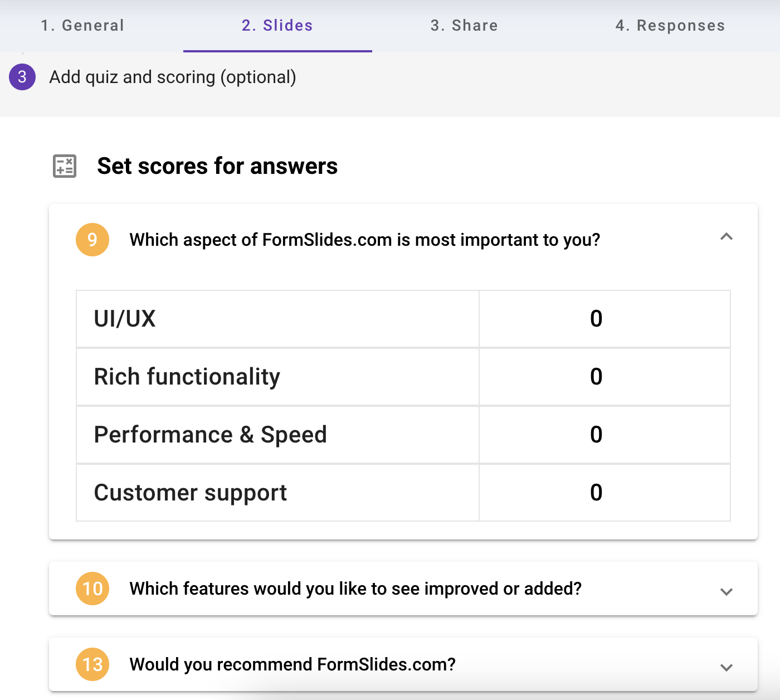The height and width of the screenshot is (700, 780).
Task: Select the Slides tab
Action: 277,26
